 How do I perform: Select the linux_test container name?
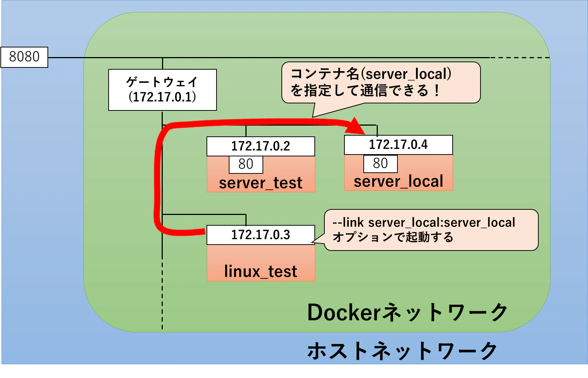pos(261,272)
